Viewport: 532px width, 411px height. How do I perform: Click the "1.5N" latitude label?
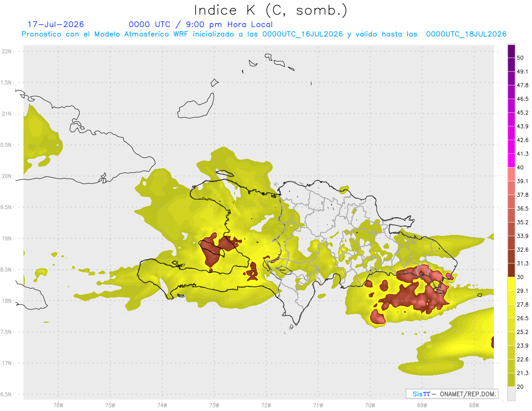tap(7, 82)
